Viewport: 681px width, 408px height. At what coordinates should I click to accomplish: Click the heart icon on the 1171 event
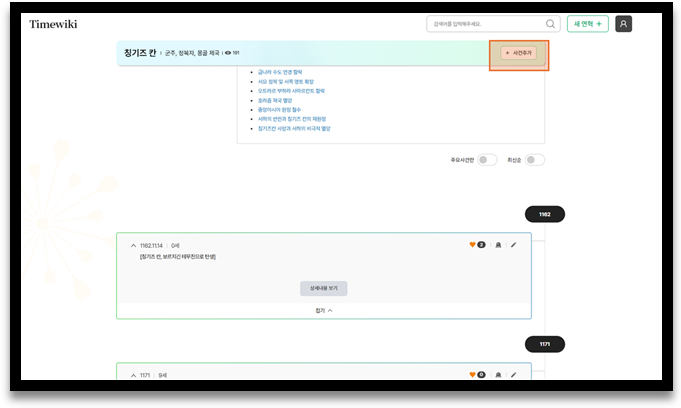[x=473, y=375]
